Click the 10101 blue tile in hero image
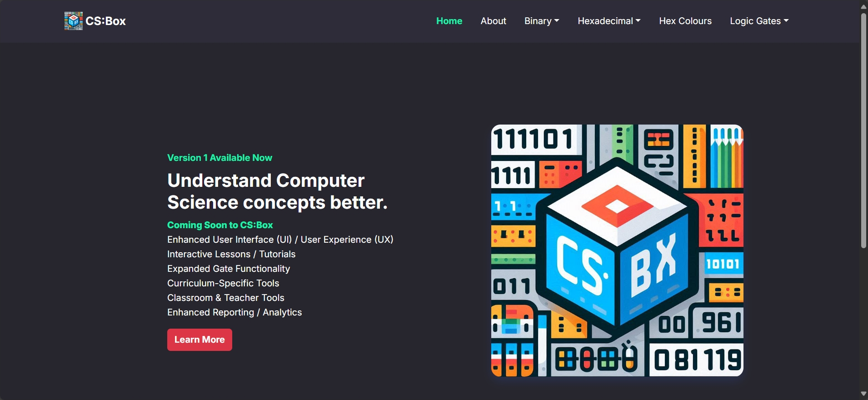 click(x=723, y=264)
